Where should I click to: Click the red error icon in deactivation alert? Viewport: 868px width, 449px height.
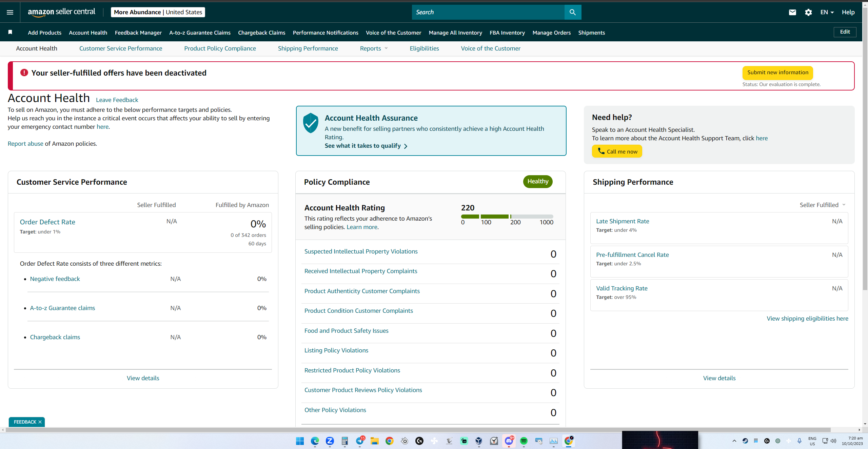pyautogui.click(x=24, y=73)
